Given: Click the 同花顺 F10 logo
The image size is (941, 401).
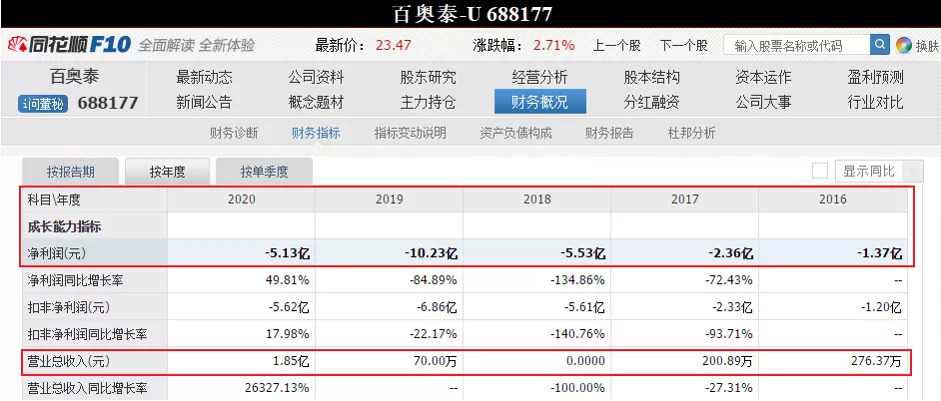Looking at the screenshot, I should point(68,45).
